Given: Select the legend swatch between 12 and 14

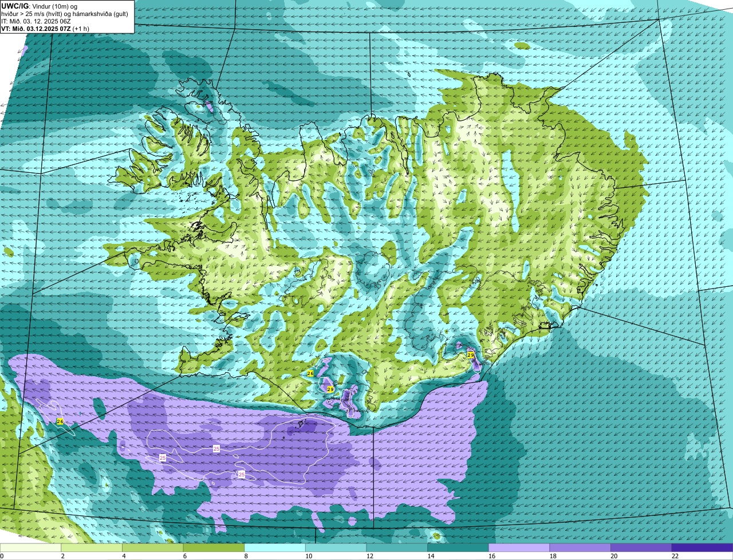Looking at the screenshot, I should [397, 547].
